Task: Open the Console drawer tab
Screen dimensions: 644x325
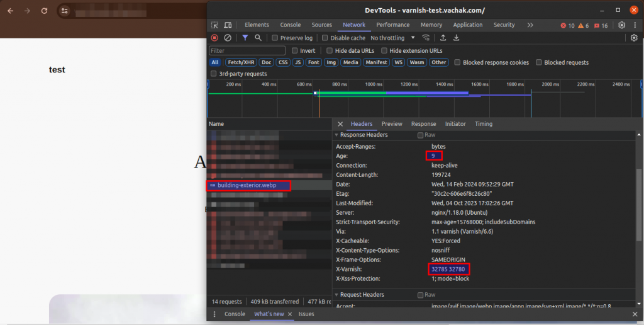Action: click(235, 314)
